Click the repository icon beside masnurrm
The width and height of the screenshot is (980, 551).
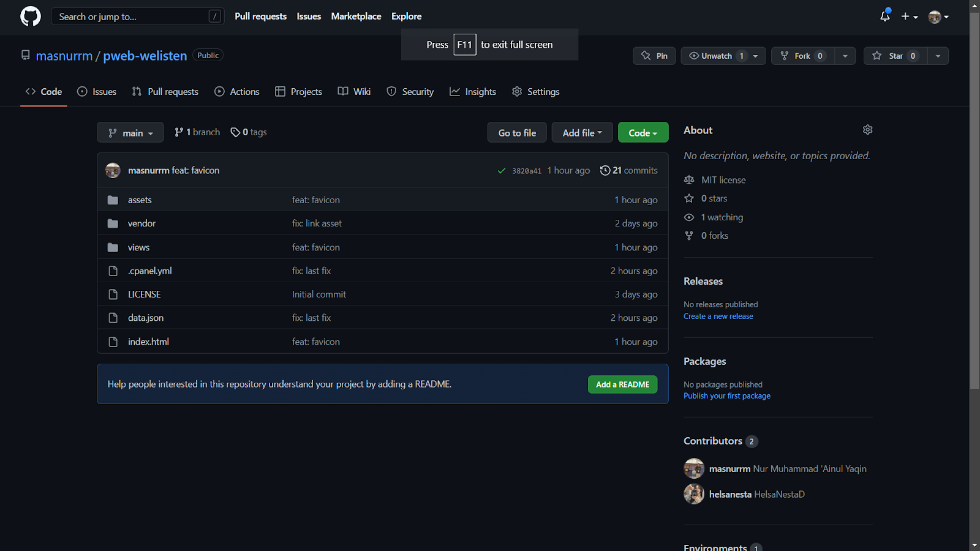point(26,55)
